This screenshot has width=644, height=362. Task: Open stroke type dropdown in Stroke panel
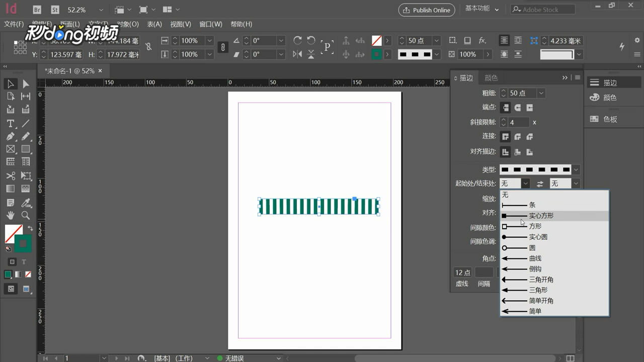click(576, 170)
